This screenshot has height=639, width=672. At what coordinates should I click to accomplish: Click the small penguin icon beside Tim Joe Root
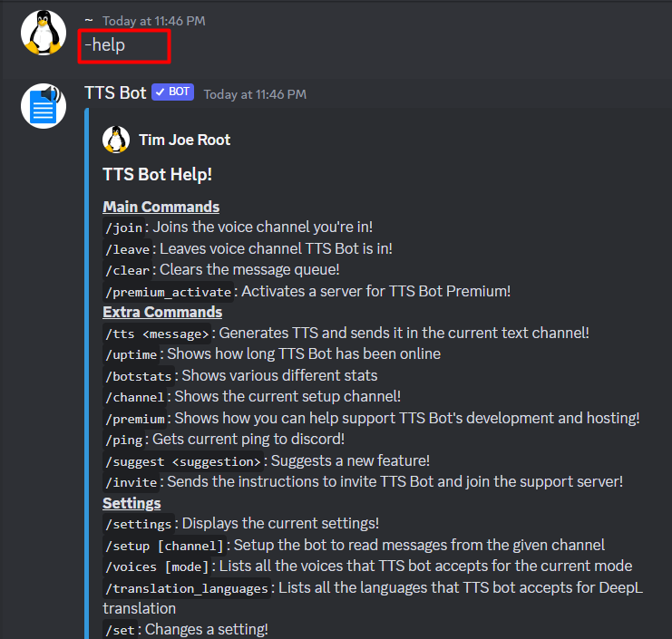(x=116, y=140)
